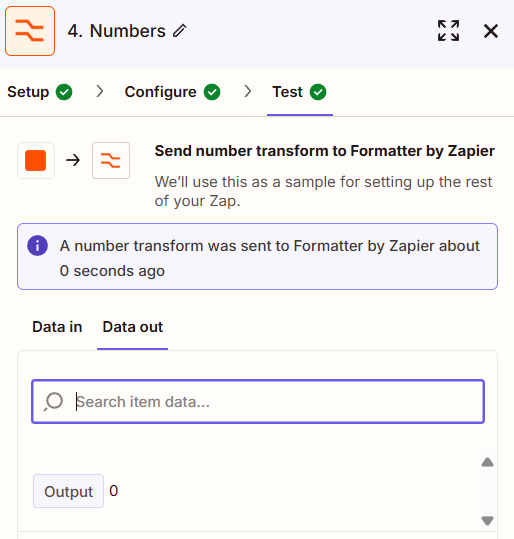Screen dimensions: 514x539
Task: Click the Output field label
Action: 68,491
